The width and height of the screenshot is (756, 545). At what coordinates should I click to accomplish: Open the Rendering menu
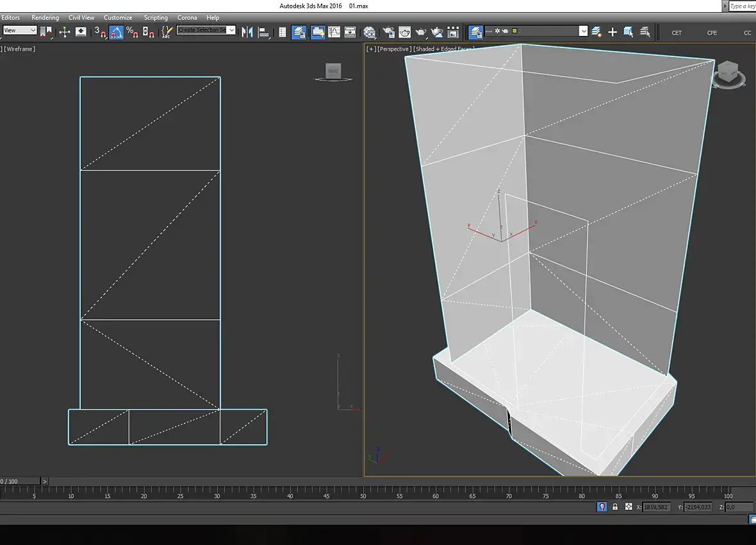click(x=45, y=17)
